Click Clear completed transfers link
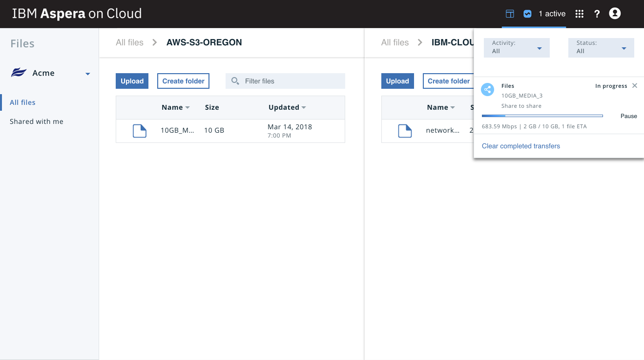This screenshot has height=360, width=644. [x=520, y=146]
